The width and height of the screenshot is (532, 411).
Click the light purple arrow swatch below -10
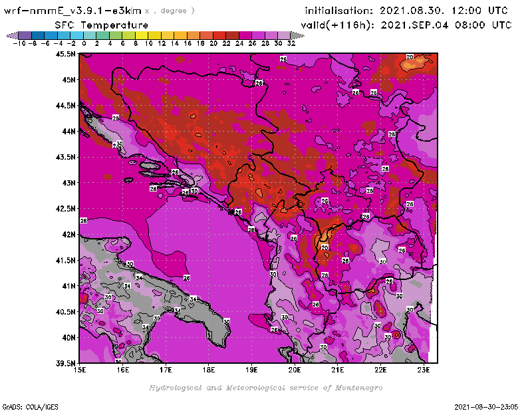coord(12,36)
